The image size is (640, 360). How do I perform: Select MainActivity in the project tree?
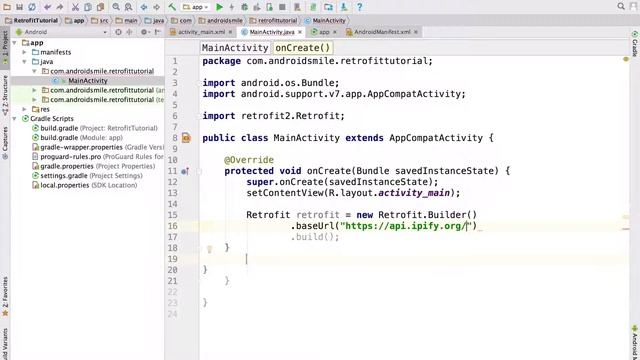pos(88,81)
